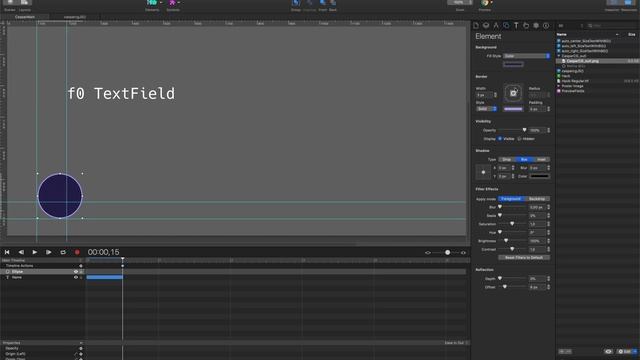
Task: Open zoom level dropdown in toolbar
Action: (x=460, y=2)
